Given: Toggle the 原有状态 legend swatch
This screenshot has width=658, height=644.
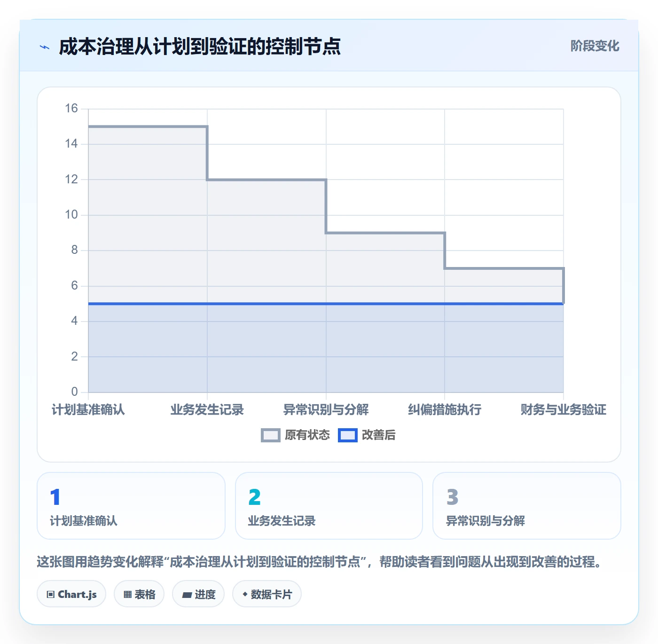Looking at the screenshot, I should [270, 435].
